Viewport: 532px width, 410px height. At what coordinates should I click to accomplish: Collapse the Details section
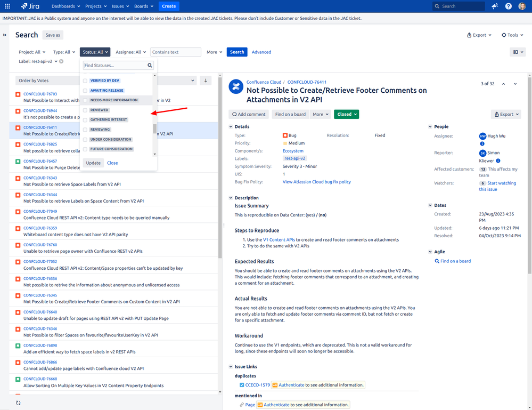pyautogui.click(x=231, y=127)
